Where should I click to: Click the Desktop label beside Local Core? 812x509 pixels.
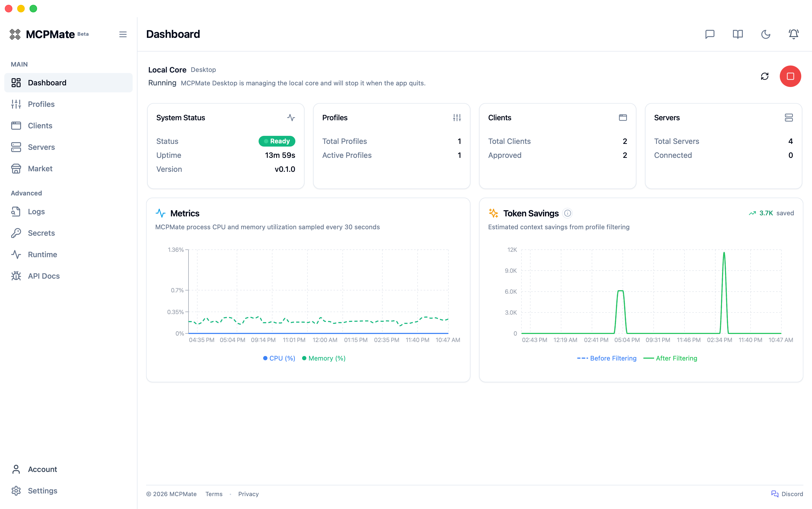point(203,70)
